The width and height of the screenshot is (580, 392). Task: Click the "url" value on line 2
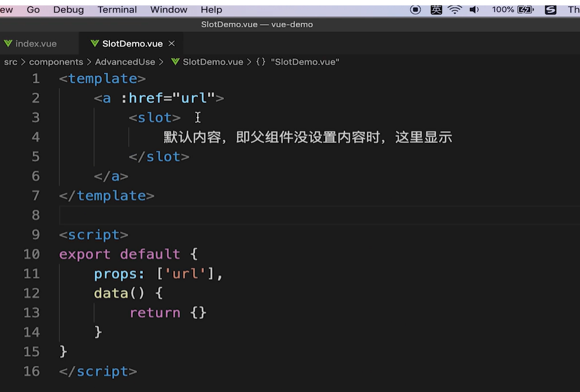coord(194,98)
